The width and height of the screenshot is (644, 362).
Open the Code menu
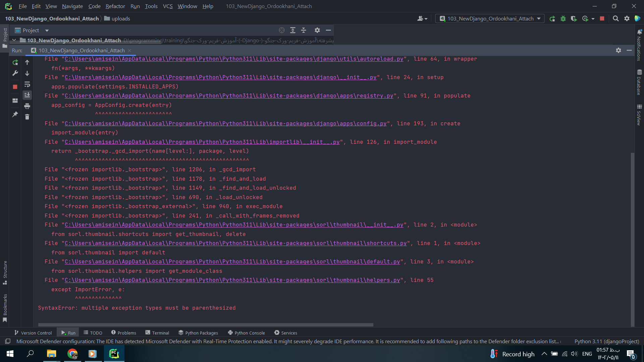pyautogui.click(x=94, y=6)
